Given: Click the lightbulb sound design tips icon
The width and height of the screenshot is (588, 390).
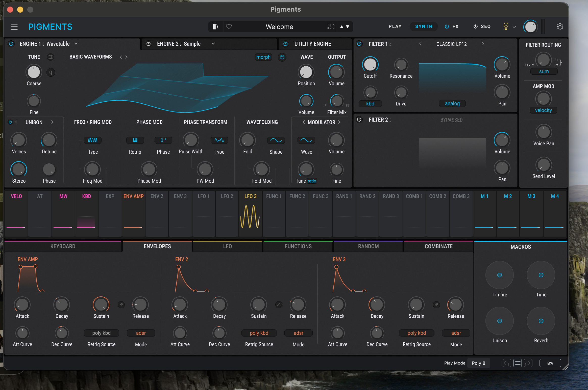Looking at the screenshot, I should [x=506, y=26].
